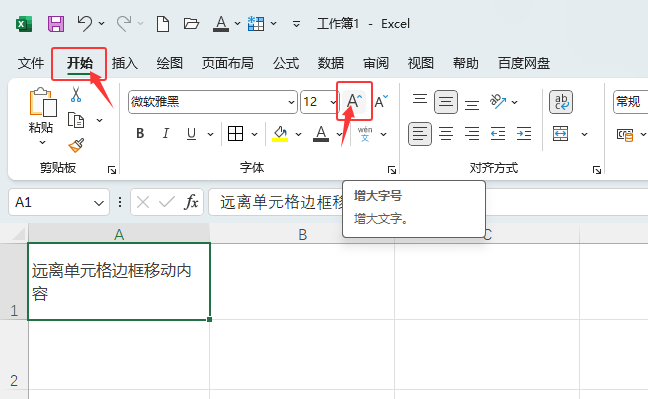The width and height of the screenshot is (648, 399).
Task: Click the Excel logo icon
Action: pyautogui.click(x=24, y=24)
